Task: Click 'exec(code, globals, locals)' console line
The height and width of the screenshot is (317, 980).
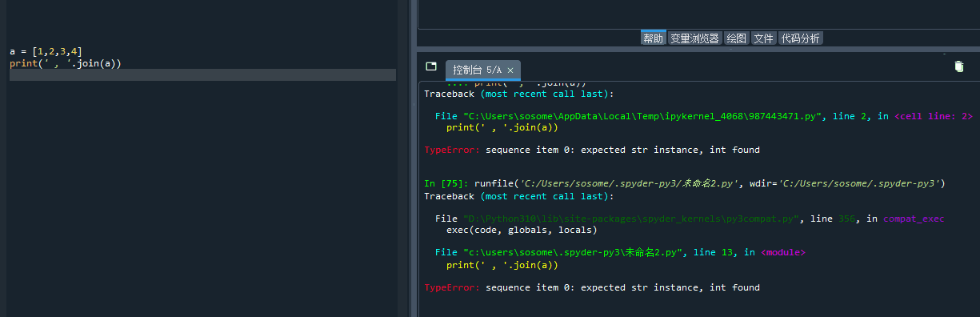Action: (x=522, y=230)
